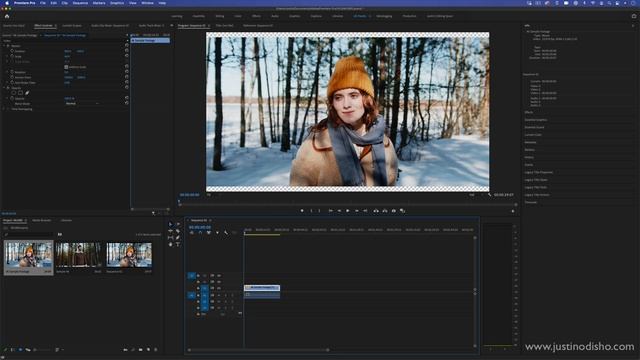Image resolution: width=640 pixels, height=360 pixels.
Task: Click the timeline playhead timecode
Action: tap(200, 227)
